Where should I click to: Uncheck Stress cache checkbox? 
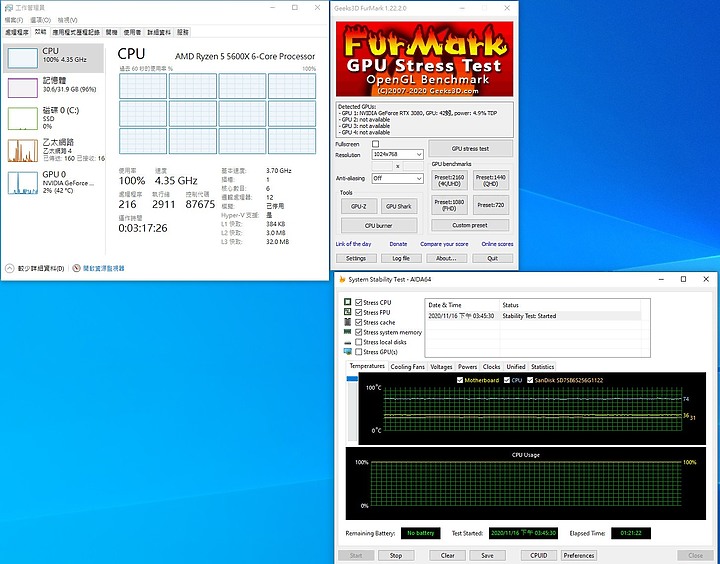click(359, 322)
